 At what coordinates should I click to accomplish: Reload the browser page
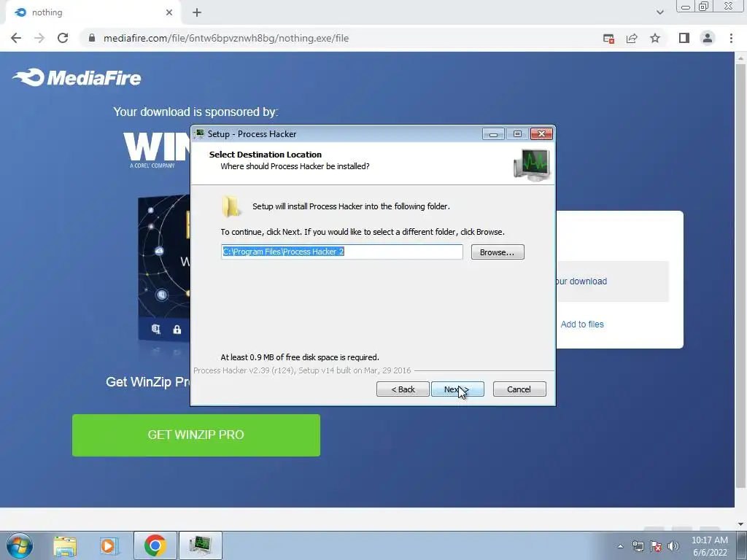63,38
